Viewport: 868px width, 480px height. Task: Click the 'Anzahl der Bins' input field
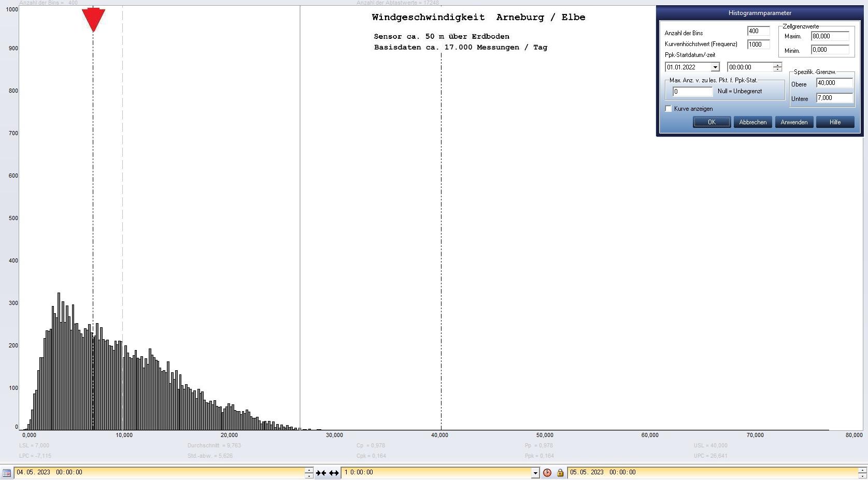click(x=758, y=31)
